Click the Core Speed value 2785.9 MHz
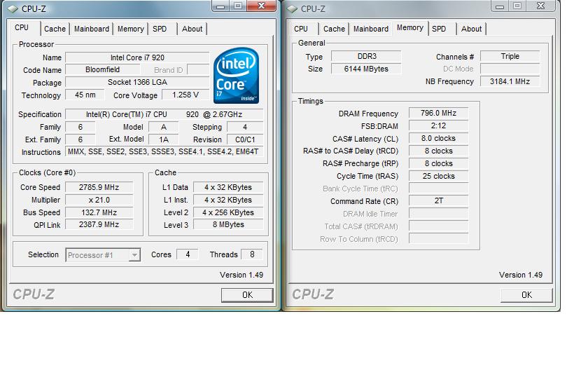The image size is (588, 368). 99,187
